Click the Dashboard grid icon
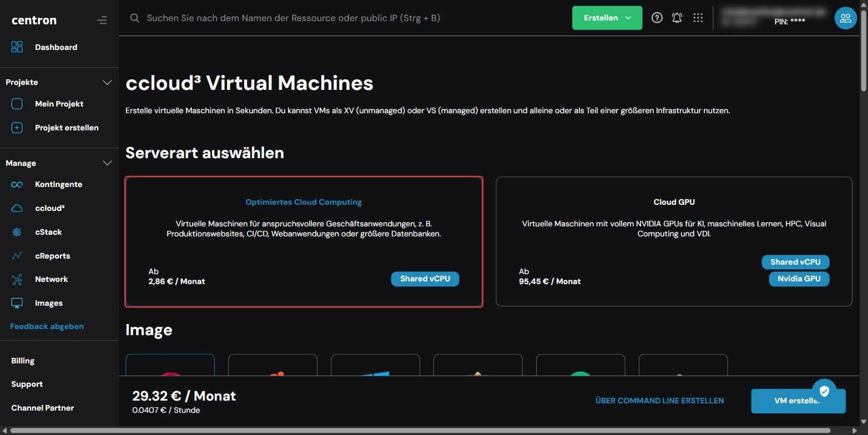 (17, 47)
